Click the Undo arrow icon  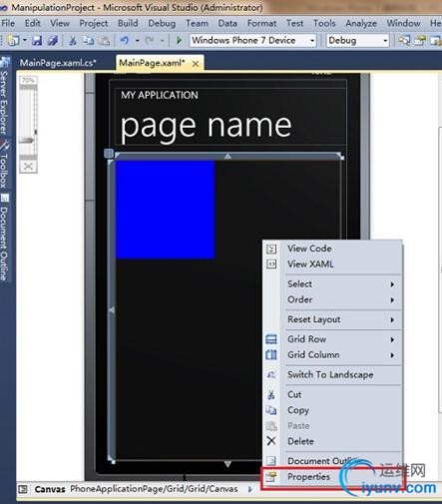tap(125, 41)
